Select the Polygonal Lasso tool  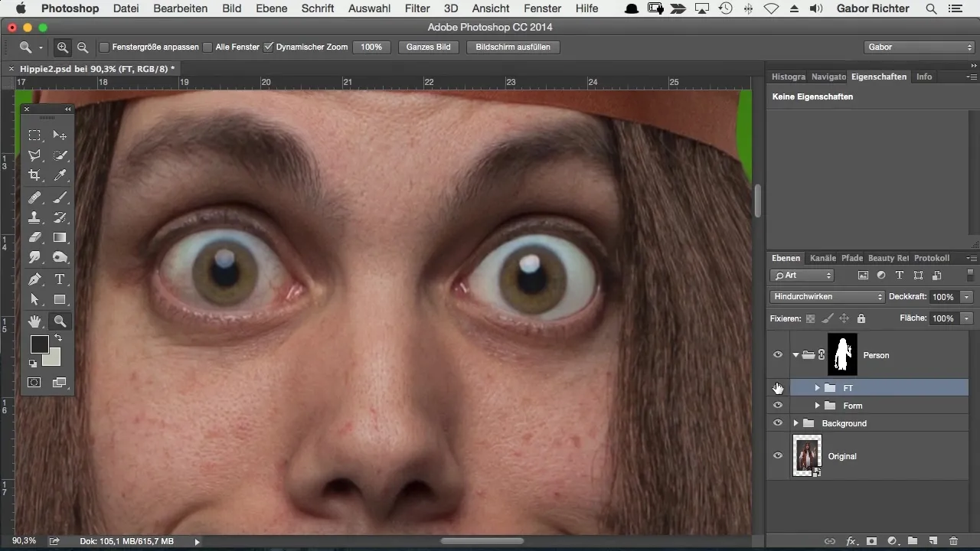point(34,155)
